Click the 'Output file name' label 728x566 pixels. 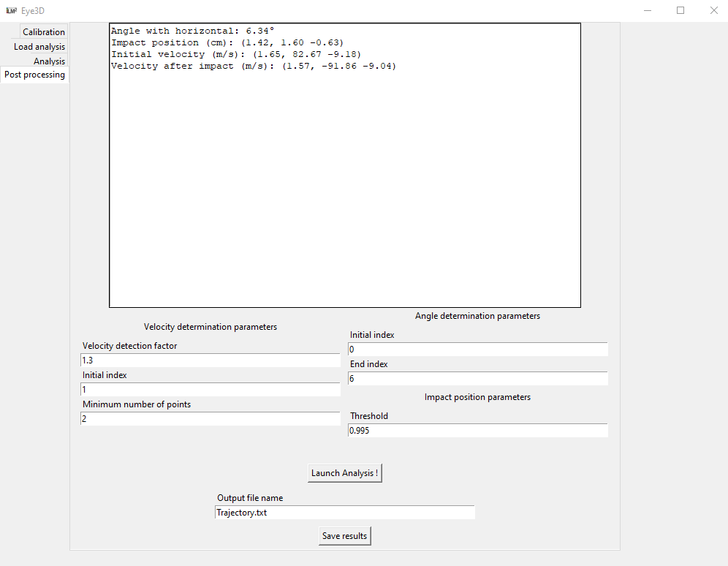(250, 498)
